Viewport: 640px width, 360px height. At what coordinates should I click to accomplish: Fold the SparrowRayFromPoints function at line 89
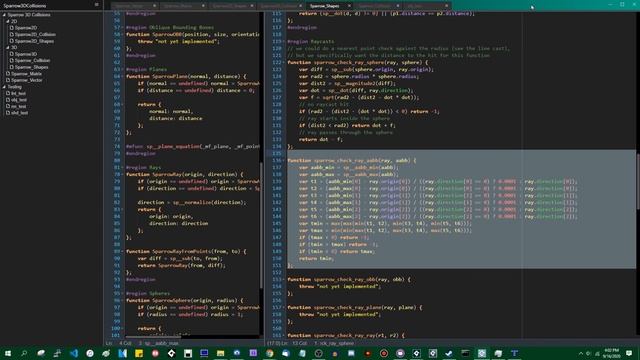pos(122,251)
